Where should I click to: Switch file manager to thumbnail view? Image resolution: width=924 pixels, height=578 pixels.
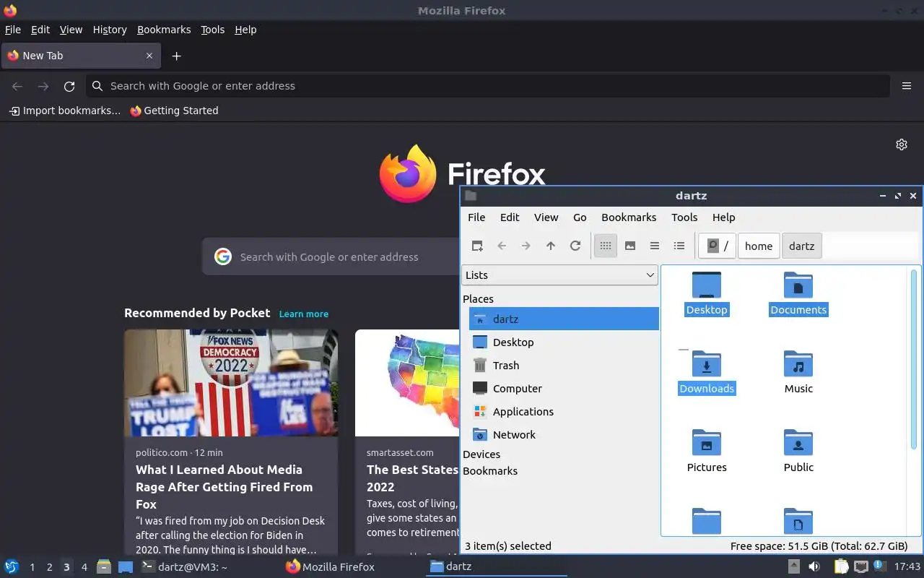[630, 246]
